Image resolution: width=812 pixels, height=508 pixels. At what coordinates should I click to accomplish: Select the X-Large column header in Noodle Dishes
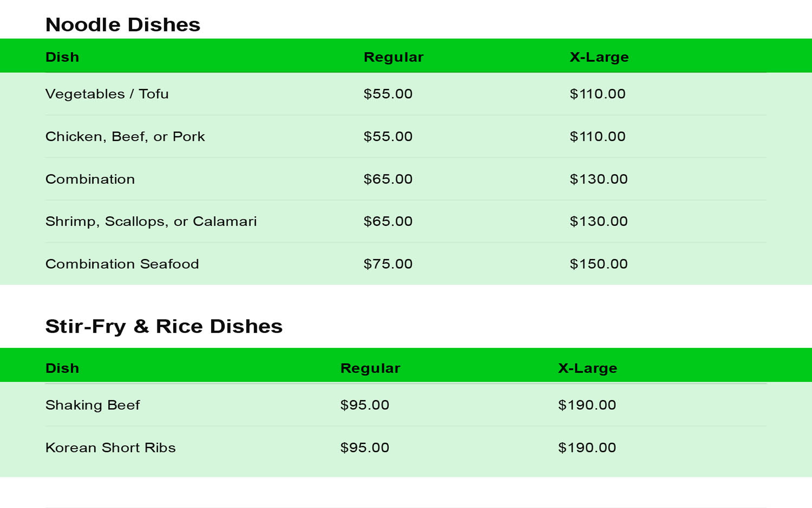point(599,57)
